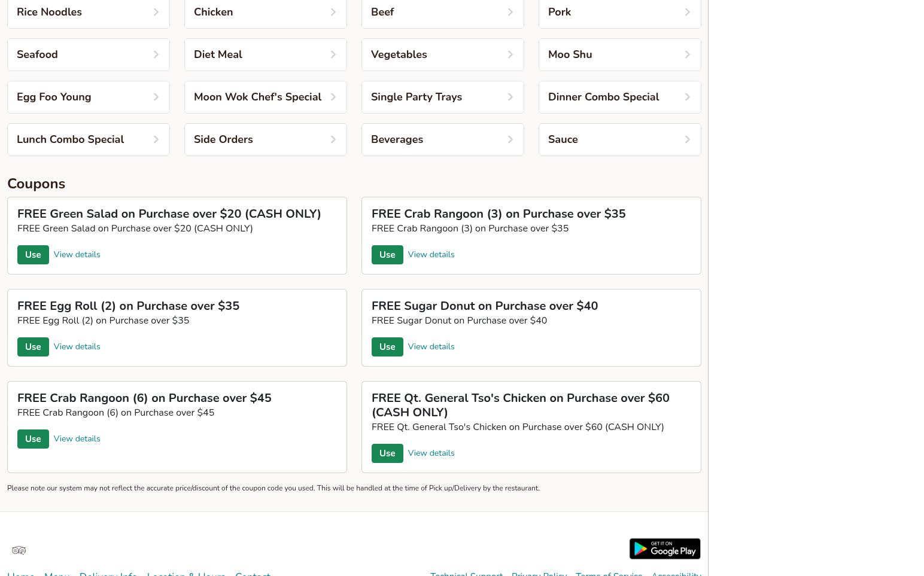Open the Lunch Combo Special menu section

[88, 140]
